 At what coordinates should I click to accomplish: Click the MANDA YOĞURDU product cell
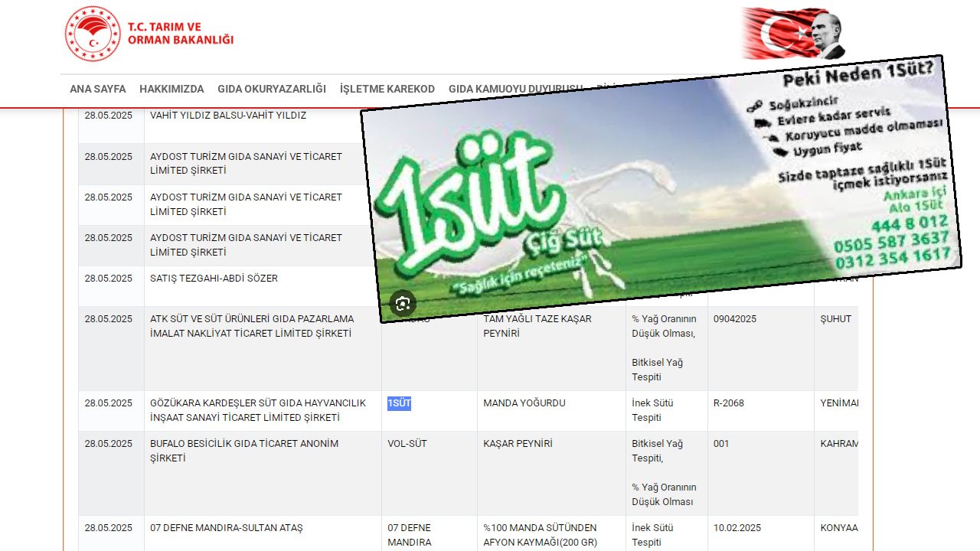click(x=551, y=411)
